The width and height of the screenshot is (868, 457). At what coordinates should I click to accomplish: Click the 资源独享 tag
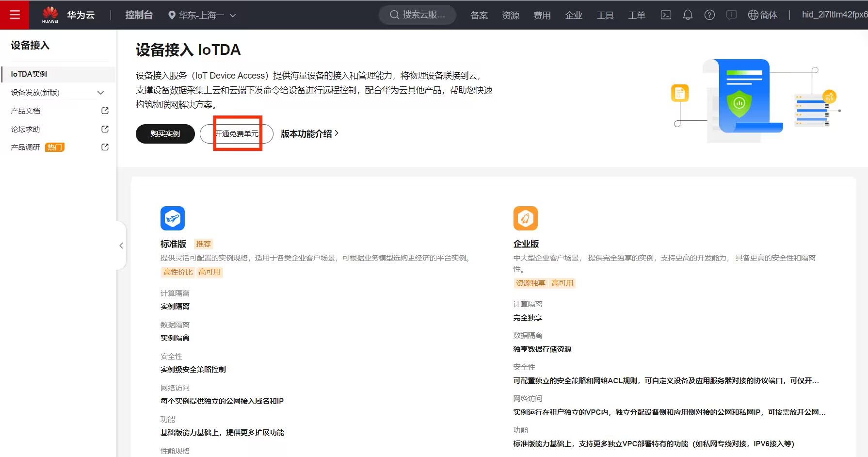pos(531,283)
